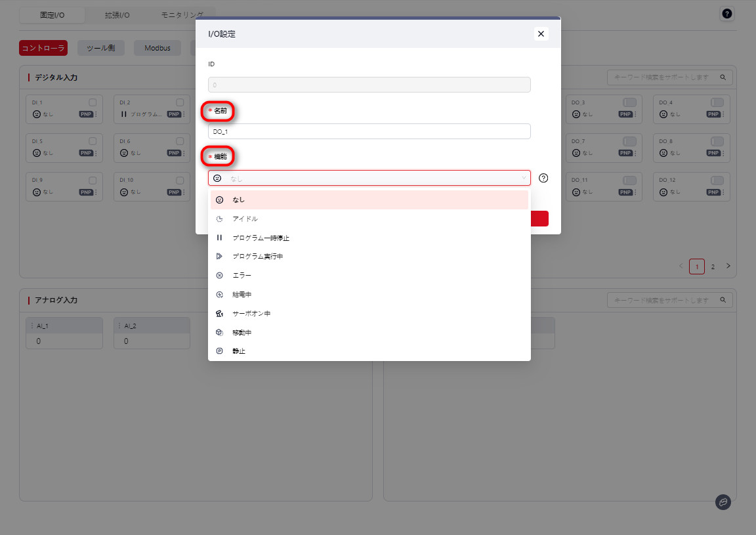Open the 機能 function dropdown
This screenshot has width=756, height=535.
coord(369,178)
